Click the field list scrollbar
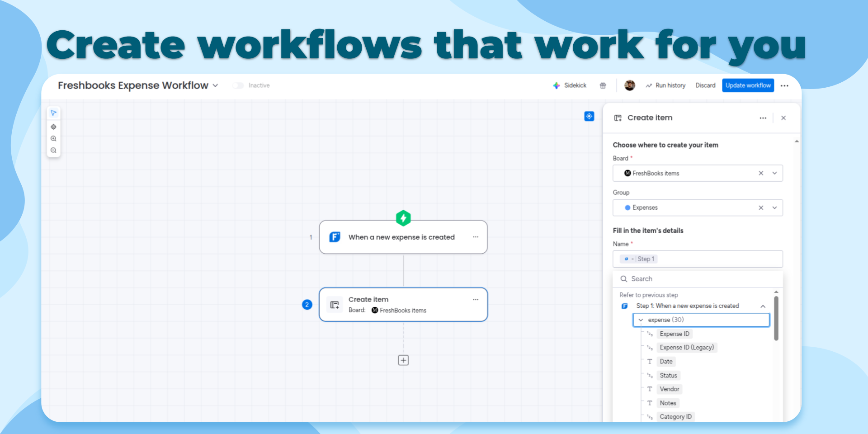 click(776, 318)
